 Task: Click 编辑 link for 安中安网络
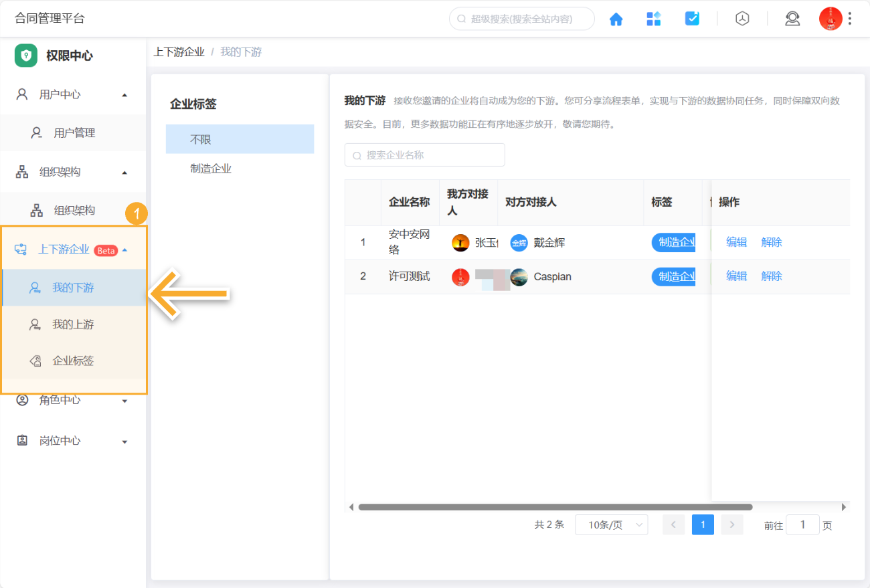pos(735,241)
